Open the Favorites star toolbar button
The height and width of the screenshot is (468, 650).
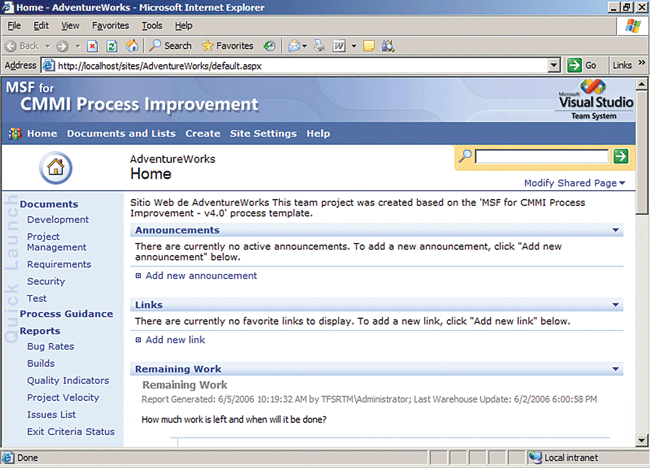coord(227,45)
